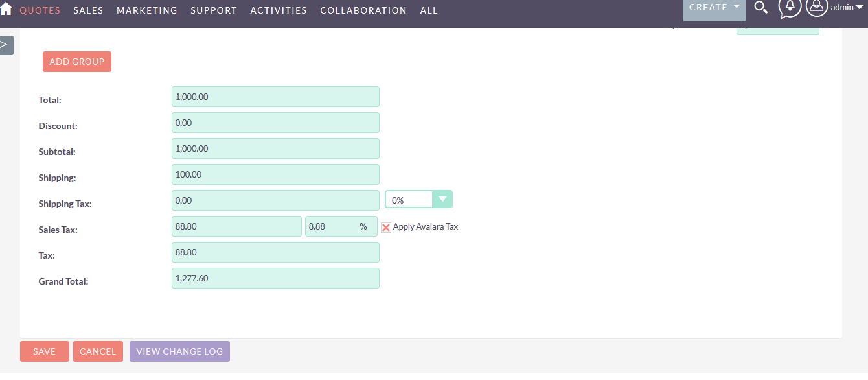The image size is (868, 380).
Task: Click the Add Group button
Action: click(77, 62)
